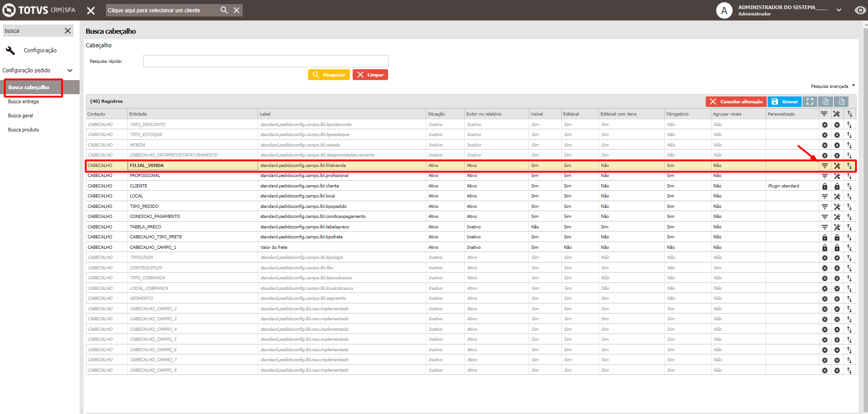Open tools icon for FILIAL_VENDA row
This screenshot has width=868, height=414.
click(x=837, y=166)
